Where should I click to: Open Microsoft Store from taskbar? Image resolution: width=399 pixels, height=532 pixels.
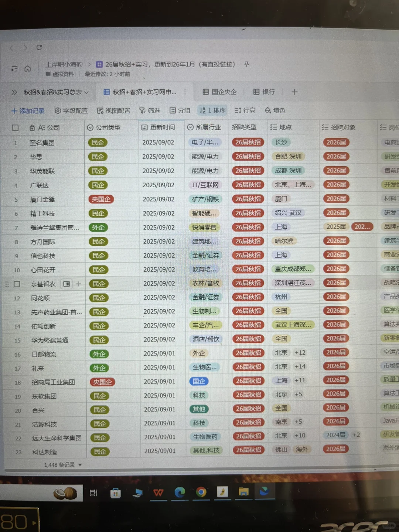(x=116, y=493)
